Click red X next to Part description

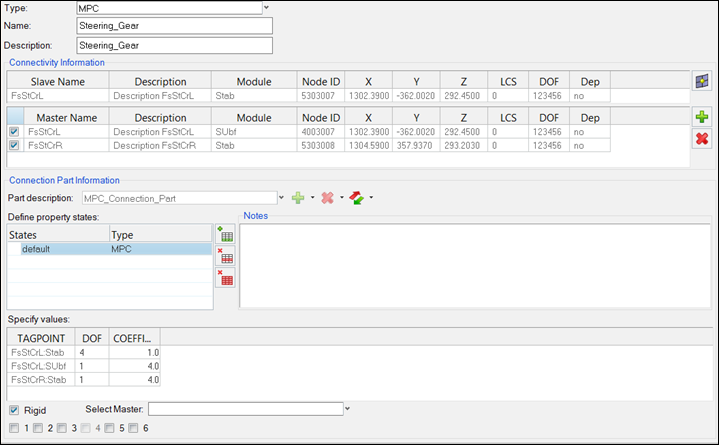click(x=327, y=197)
